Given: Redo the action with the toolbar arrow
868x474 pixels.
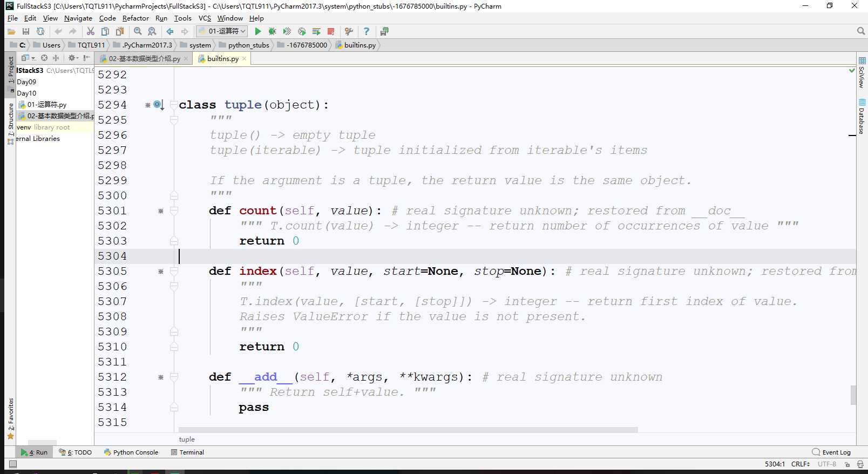Looking at the screenshot, I should [73, 31].
